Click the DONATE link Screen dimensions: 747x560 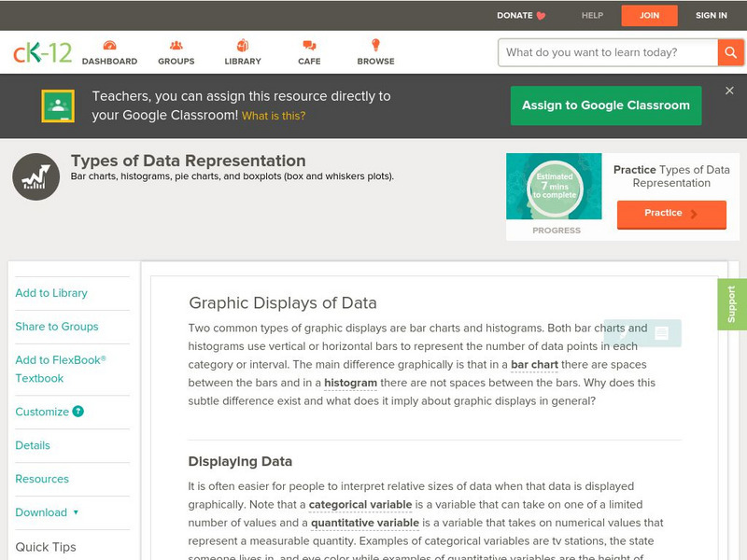[514, 16]
